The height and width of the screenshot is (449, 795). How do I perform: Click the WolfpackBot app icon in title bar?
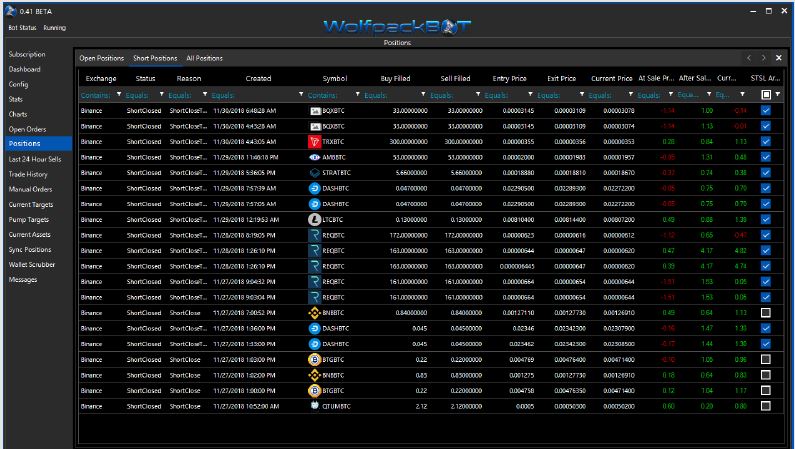coord(10,11)
